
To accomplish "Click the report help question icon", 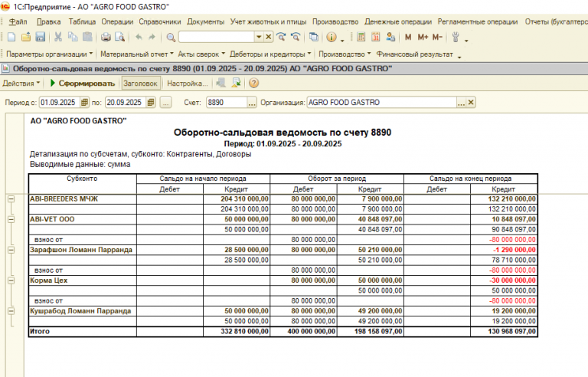I will pos(254,83).
